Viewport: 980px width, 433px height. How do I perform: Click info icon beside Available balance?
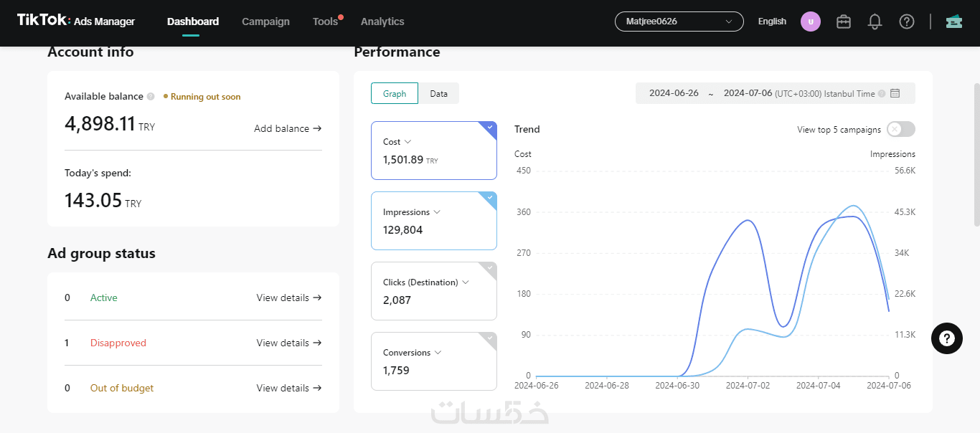(x=151, y=96)
